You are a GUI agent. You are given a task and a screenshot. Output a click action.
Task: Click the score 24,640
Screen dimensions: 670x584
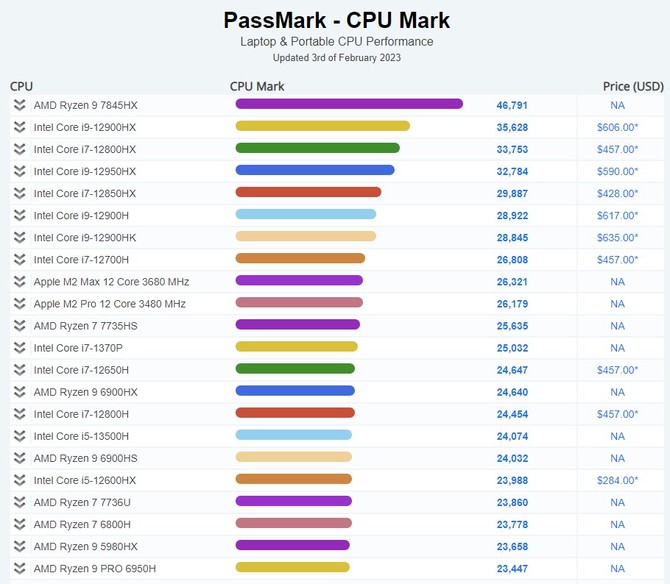tap(512, 392)
